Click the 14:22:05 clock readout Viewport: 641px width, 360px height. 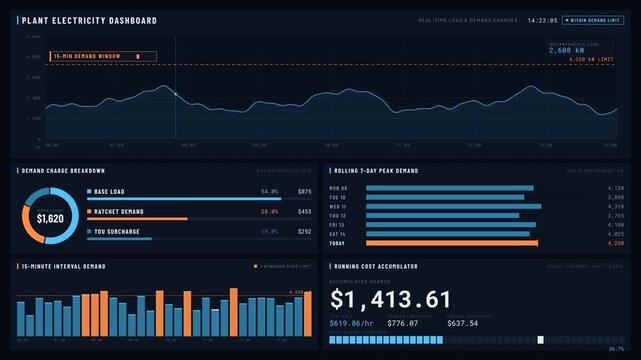(542, 20)
